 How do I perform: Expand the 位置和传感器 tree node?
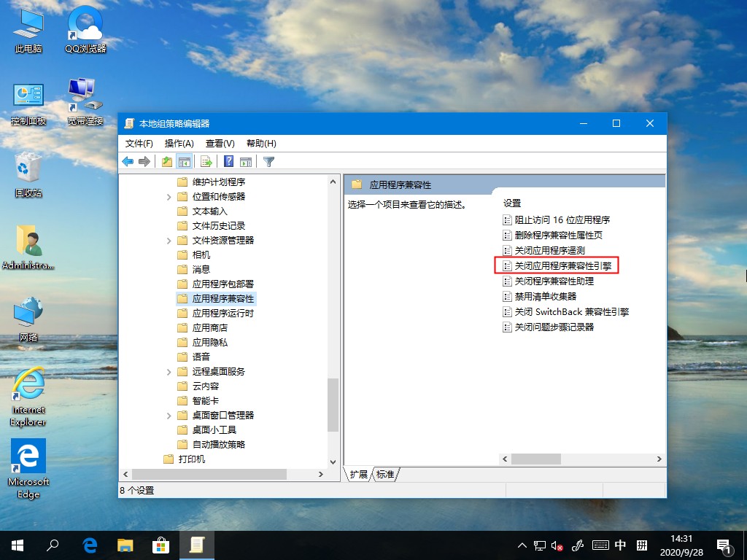169,196
